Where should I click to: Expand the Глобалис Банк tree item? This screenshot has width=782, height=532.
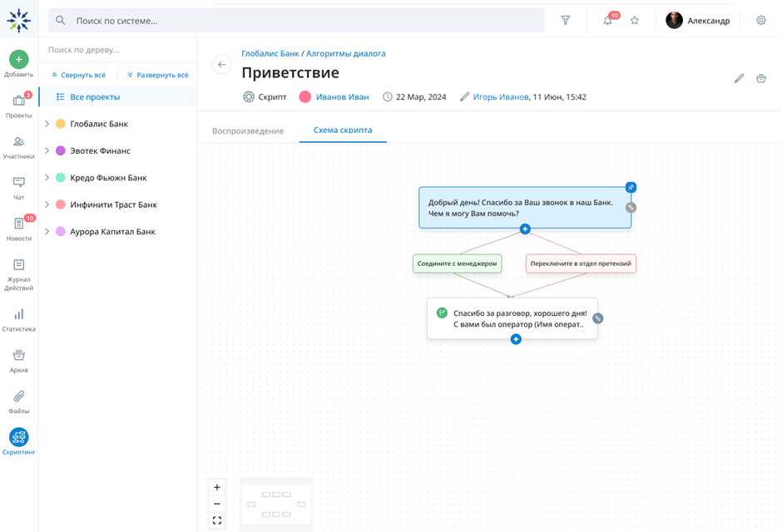tap(47, 124)
